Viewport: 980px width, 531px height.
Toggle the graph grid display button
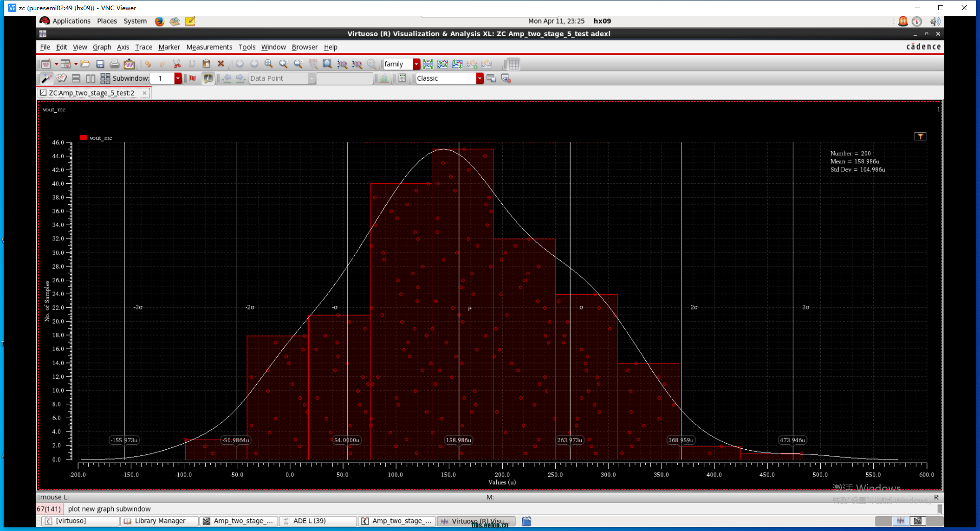tap(513, 64)
